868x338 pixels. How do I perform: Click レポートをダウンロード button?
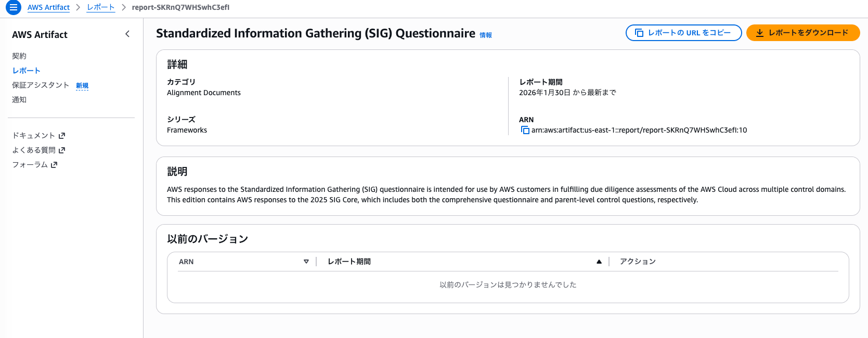point(803,33)
